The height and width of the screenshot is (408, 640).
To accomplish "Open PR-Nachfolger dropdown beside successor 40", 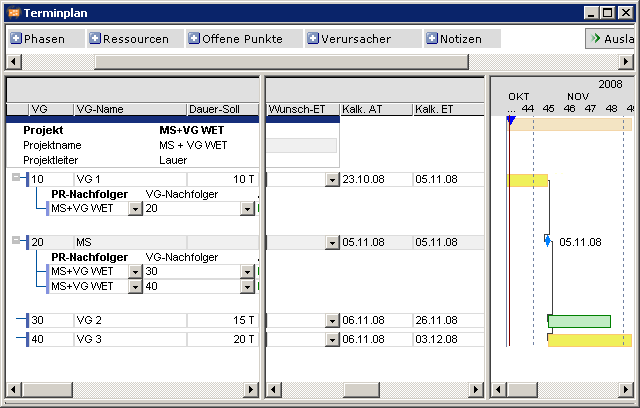I will click(x=135, y=287).
